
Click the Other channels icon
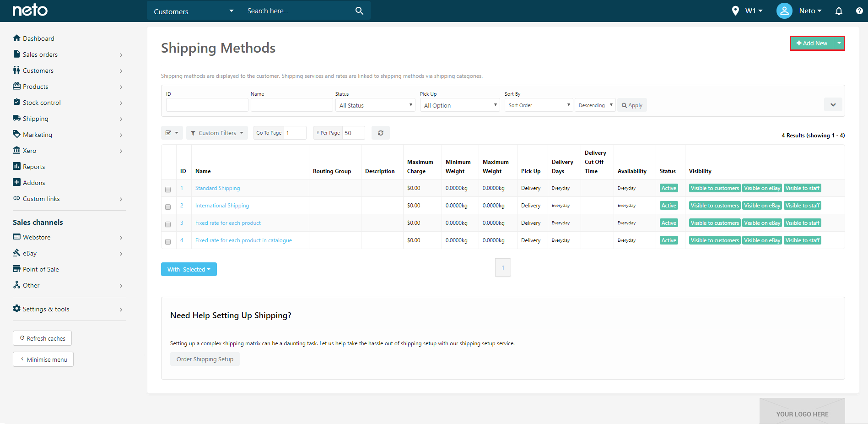pos(17,285)
